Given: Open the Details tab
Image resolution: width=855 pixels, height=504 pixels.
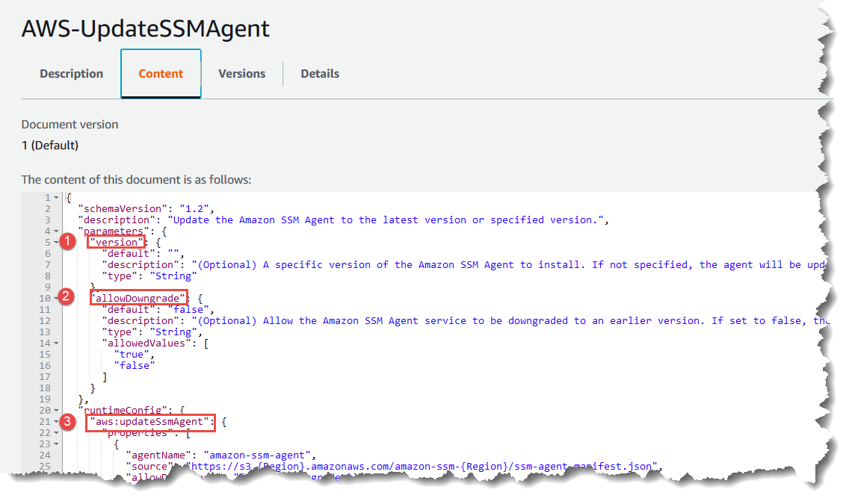Looking at the screenshot, I should 320,73.
